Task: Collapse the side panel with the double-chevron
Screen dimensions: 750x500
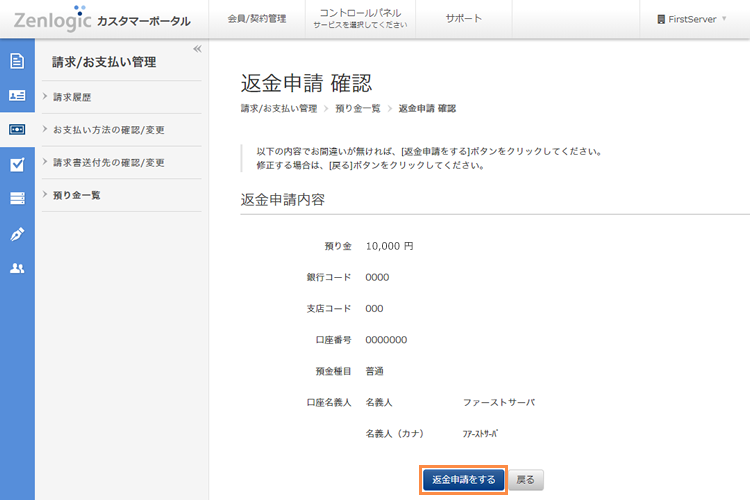Action: pos(197,49)
